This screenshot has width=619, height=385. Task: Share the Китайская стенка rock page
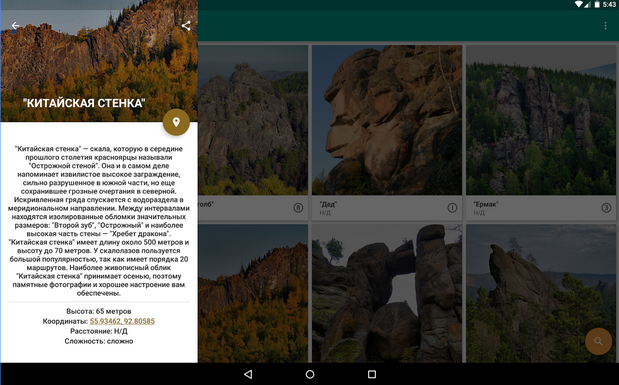(x=186, y=26)
